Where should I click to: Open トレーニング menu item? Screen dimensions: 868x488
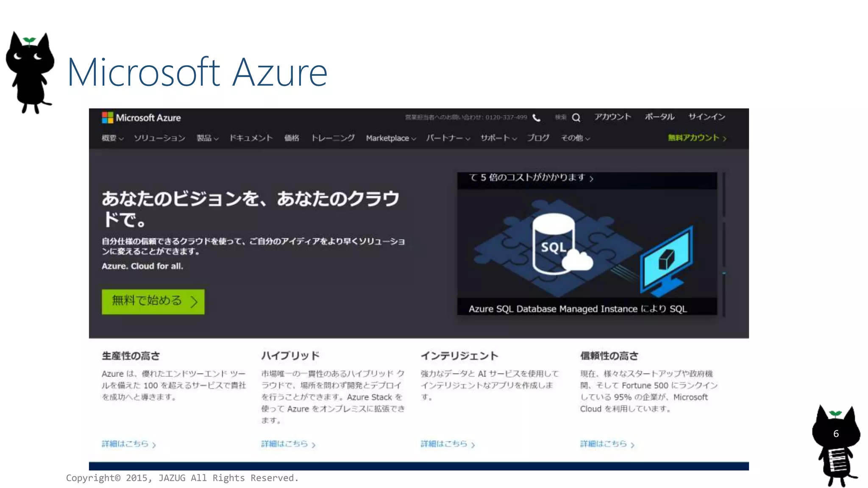coord(333,138)
